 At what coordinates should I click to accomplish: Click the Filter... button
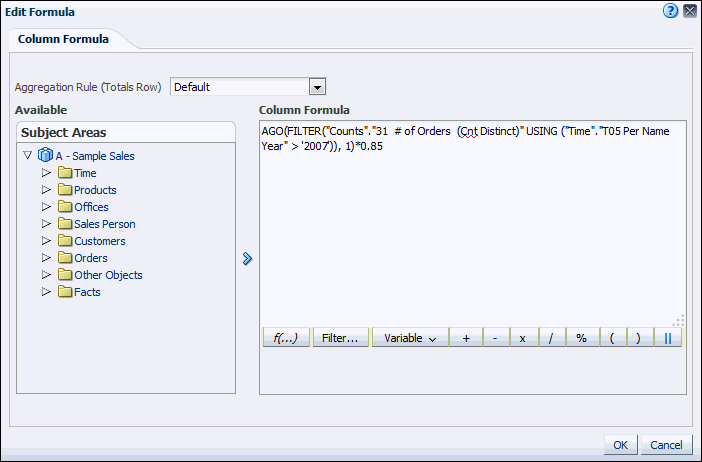pos(341,338)
